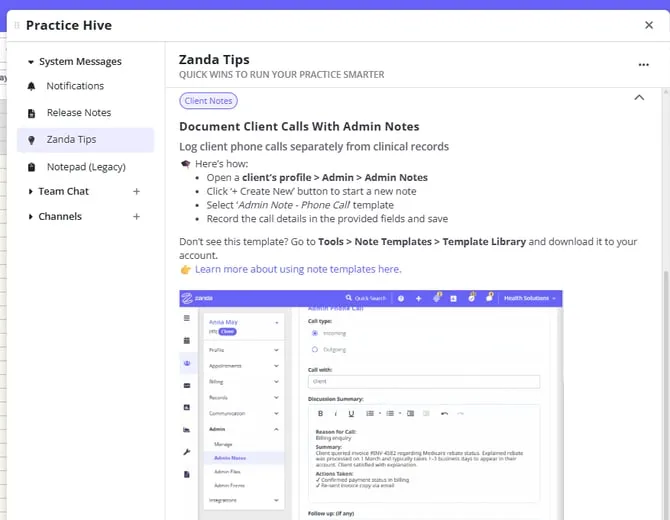This screenshot has width=670, height=520.
Task: Click the Zanda logo in thumbnail header
Action: [x=197, y=298]
